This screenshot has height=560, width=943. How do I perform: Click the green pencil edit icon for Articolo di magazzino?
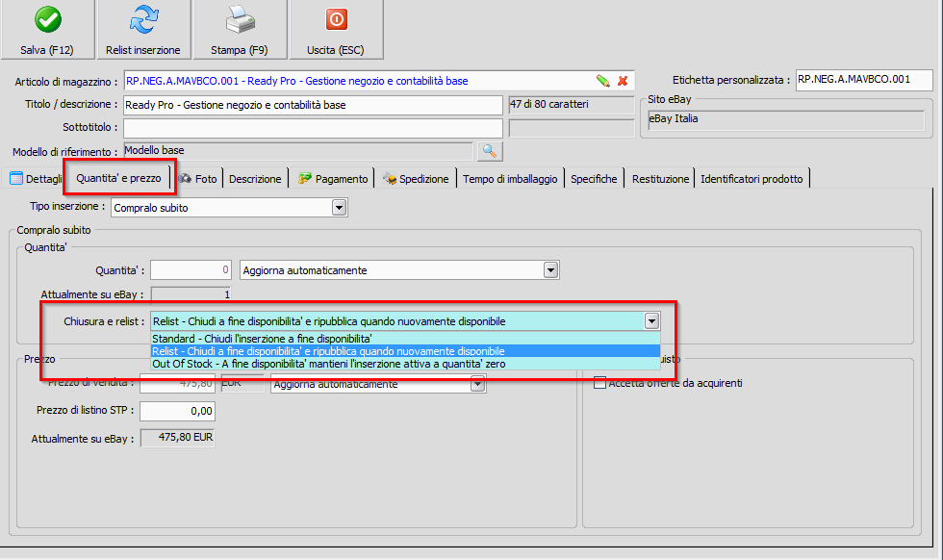(602, 81)
